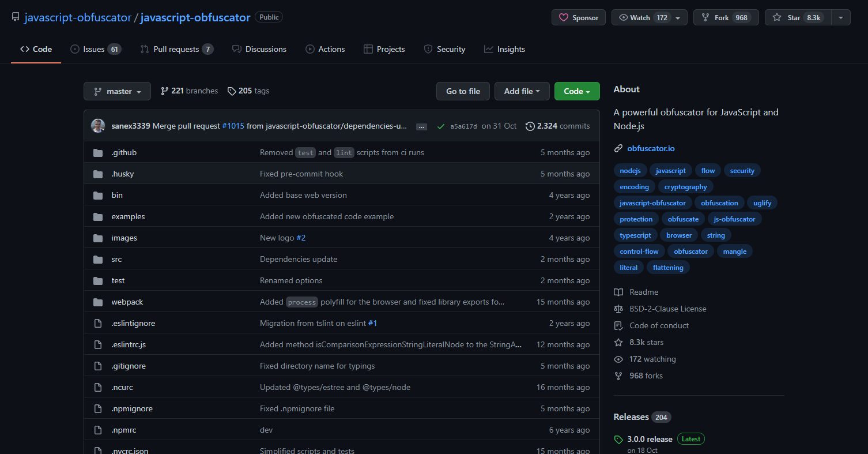Open the master branch dropdown
868x454 pixels.
[117, 91]
